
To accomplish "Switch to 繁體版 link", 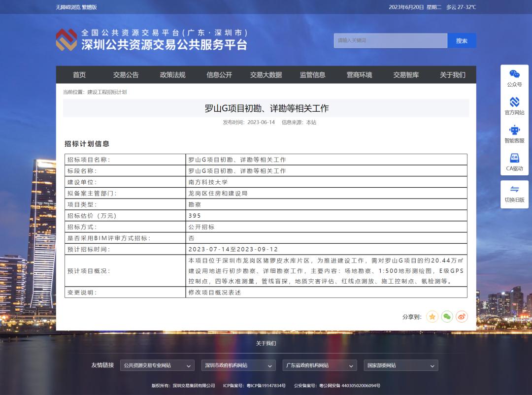I will [x=89, y=7].
